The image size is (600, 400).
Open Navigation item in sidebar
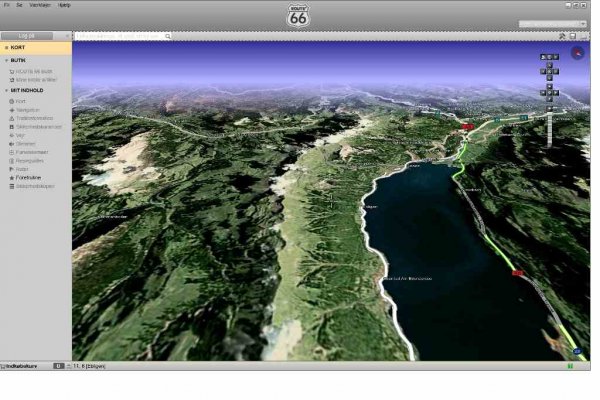28,110
